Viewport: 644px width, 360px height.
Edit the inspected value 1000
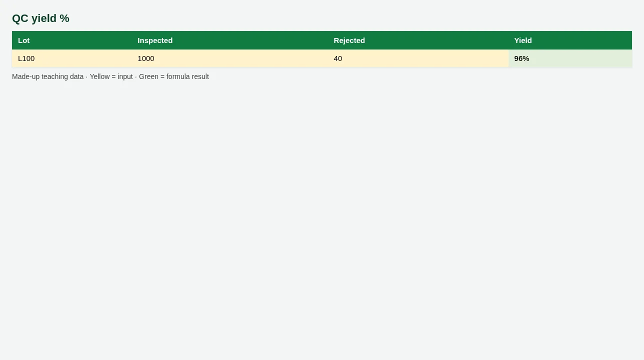[229, 58]
